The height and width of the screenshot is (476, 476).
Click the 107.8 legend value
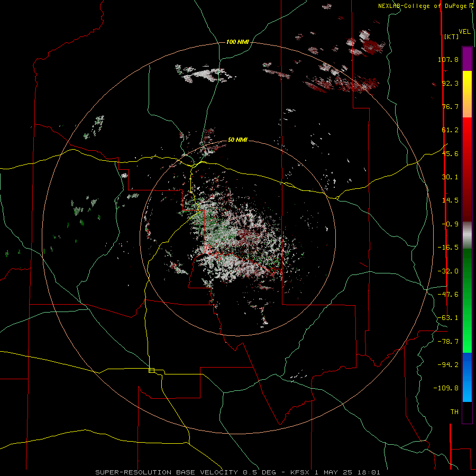(448, 59)
